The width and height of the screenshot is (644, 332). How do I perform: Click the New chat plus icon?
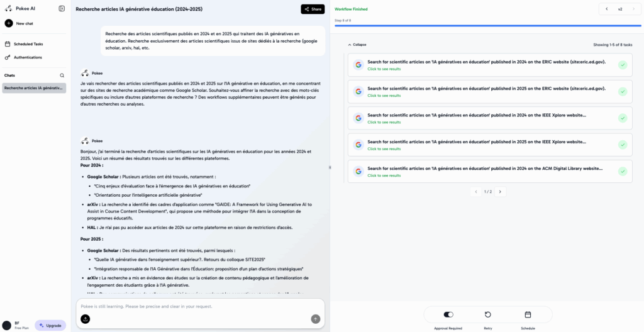pos(9,23)
